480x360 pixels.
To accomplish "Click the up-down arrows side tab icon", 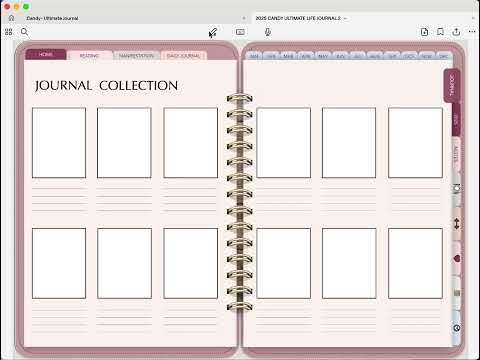I will (456, 223).
